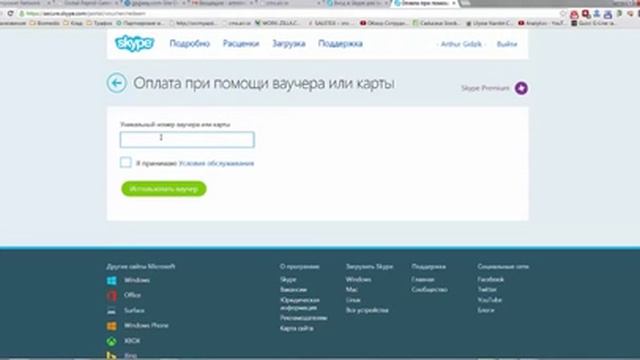This screenshot has width=640, height=360.
Task: Open the Карта сайта footer link
Action: click(x=297, y=328)
